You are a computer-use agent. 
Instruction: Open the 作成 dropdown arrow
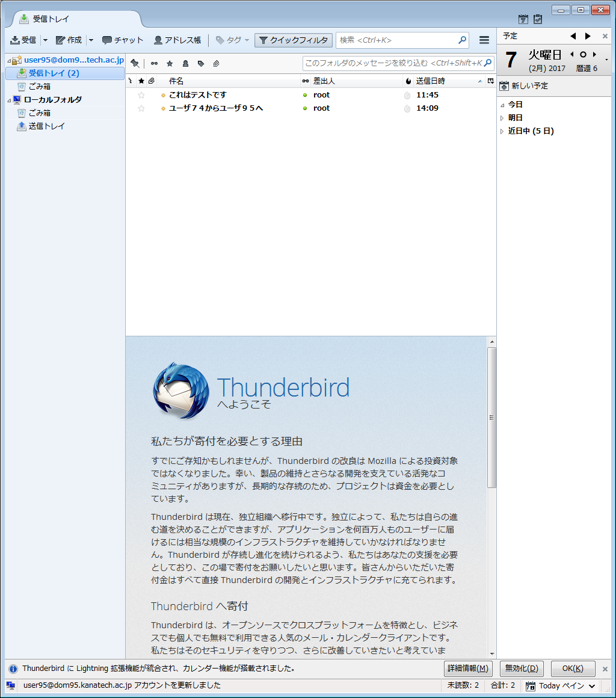pos(91,40)
